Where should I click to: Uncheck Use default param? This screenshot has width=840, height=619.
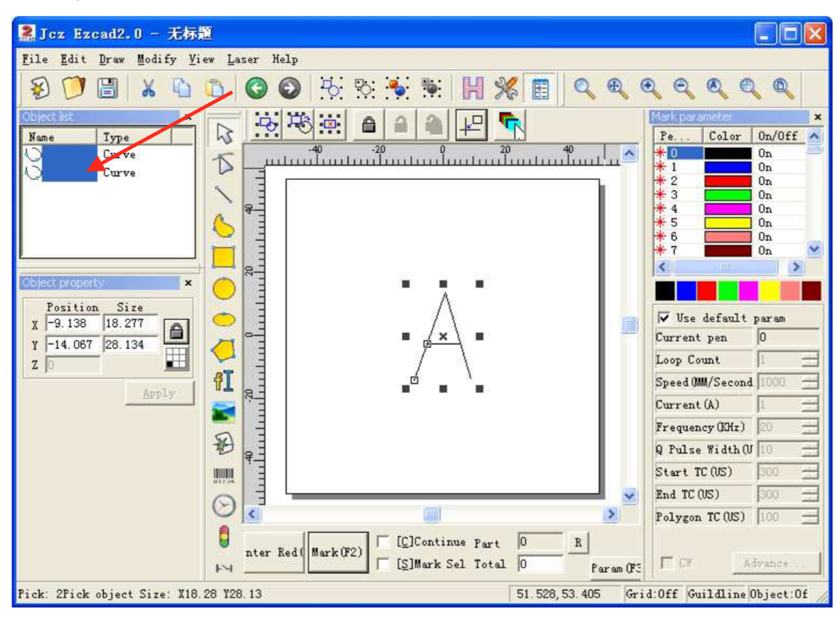click(664, 318)
